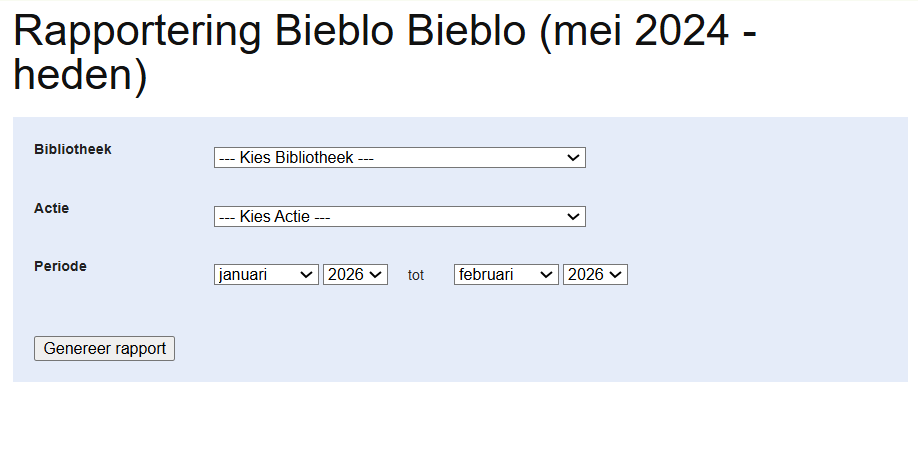
Task: Open the start year dropdown beside januari
Action: (355, 275)
